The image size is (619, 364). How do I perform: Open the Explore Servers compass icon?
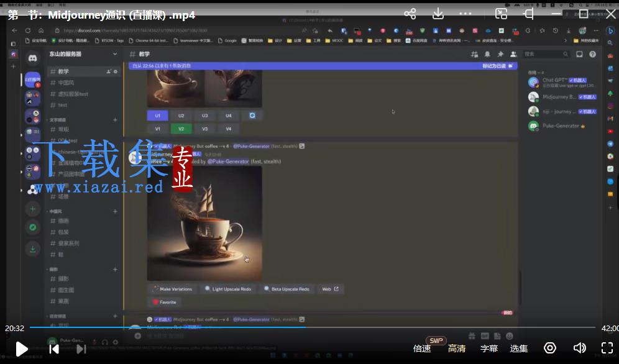coord(33,227)
